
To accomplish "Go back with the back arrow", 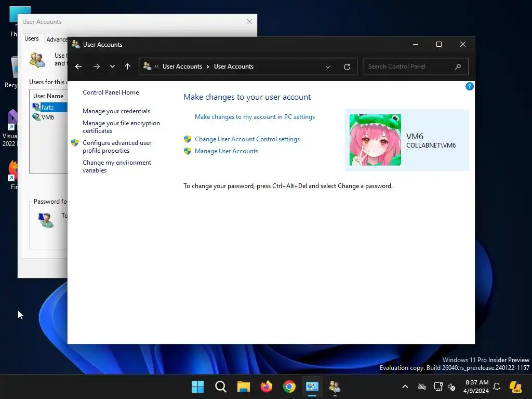I will 78,66.
